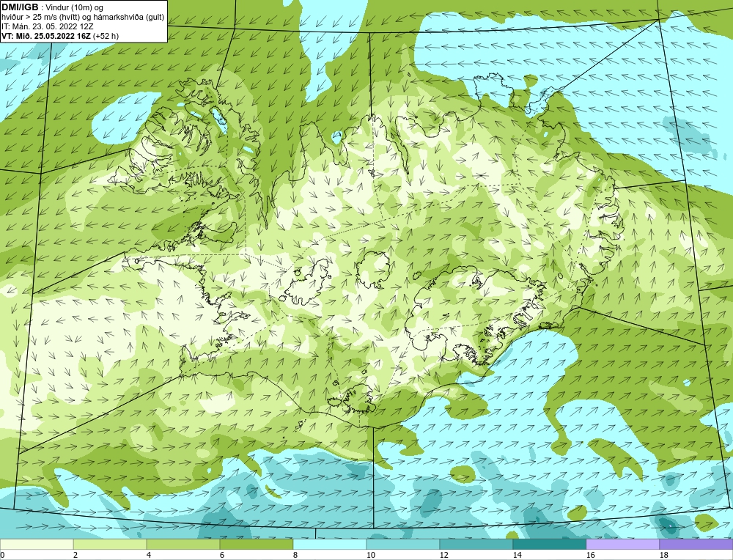Click the 6–8 m/s dark green legend swatch
The image size is (733, 560).
(256, 544)
